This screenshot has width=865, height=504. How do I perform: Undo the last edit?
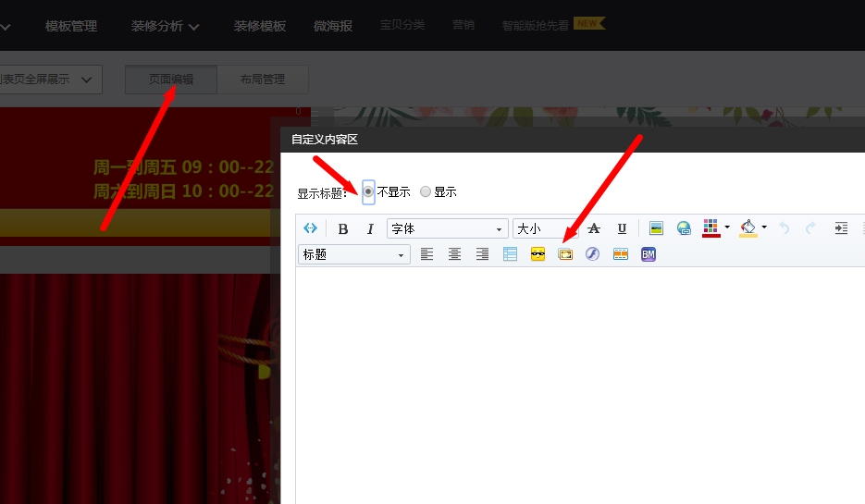784,228
